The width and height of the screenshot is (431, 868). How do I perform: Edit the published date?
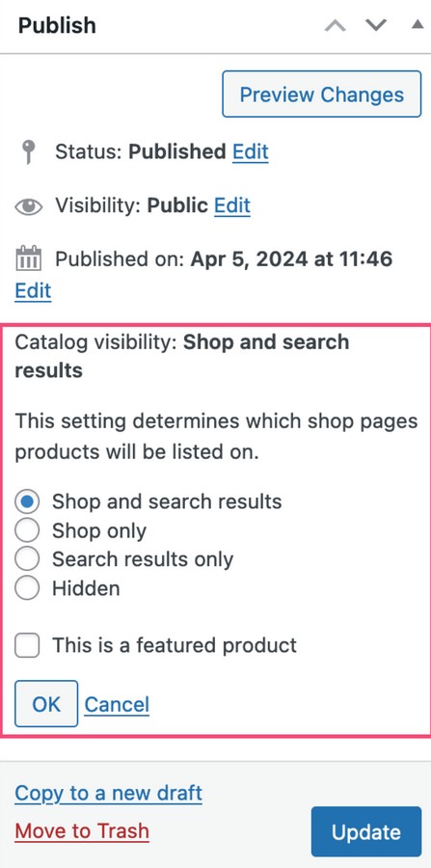coord(33,290)
